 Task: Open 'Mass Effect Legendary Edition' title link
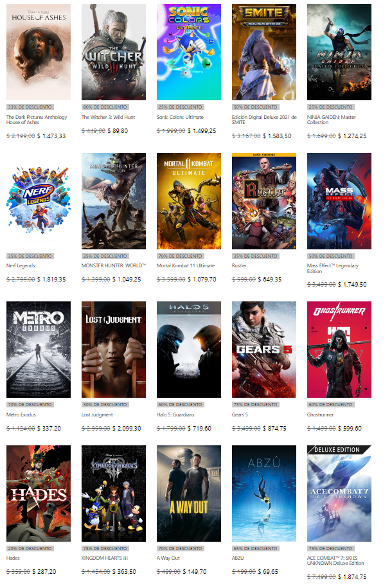pyautogui.click(x=333, y=268)
